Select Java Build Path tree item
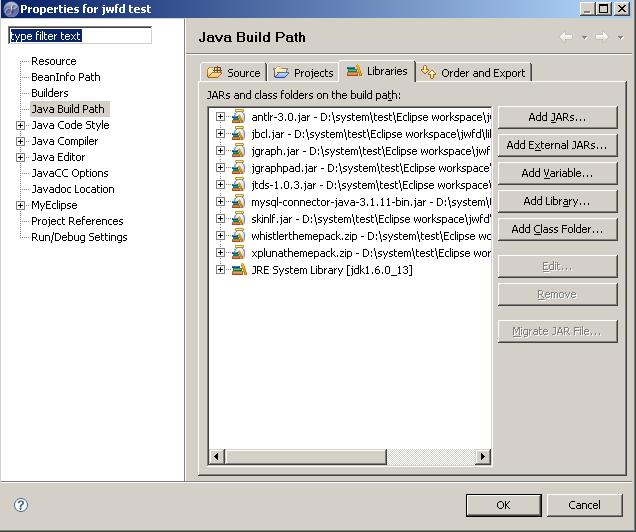This screenshot has height=532, width=636. point(70,109)
